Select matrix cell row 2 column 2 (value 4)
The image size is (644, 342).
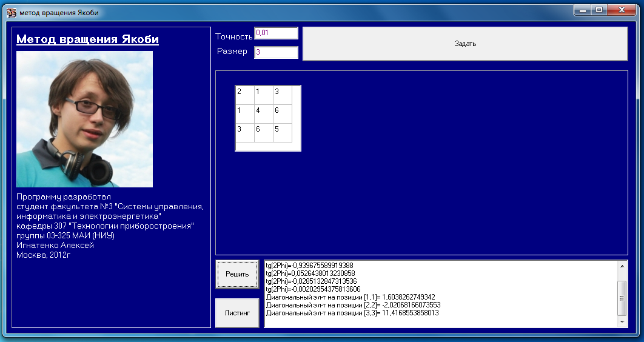264,114
